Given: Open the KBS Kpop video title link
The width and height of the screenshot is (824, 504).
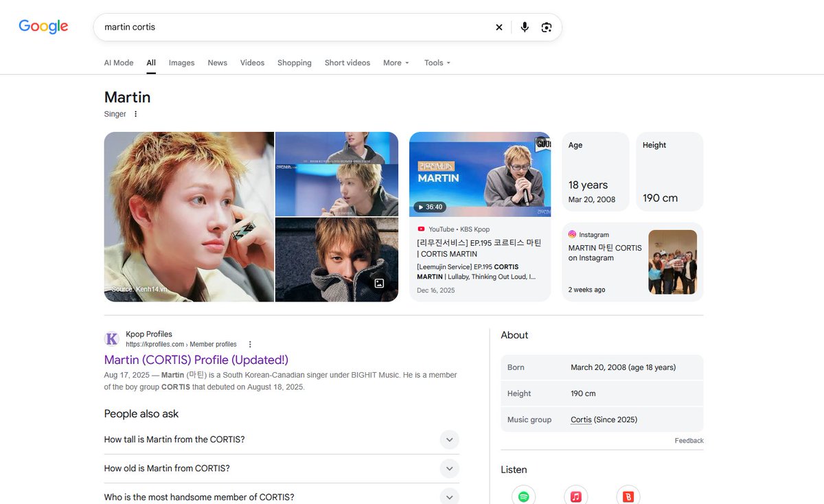Looking at the screenshot, I should coord(479,249).
